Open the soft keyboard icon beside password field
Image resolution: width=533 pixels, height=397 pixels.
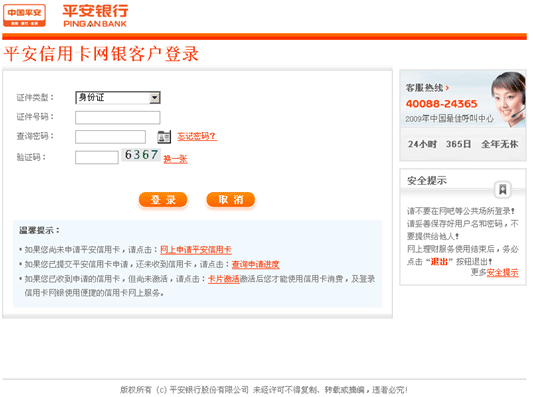pos(164,137)
